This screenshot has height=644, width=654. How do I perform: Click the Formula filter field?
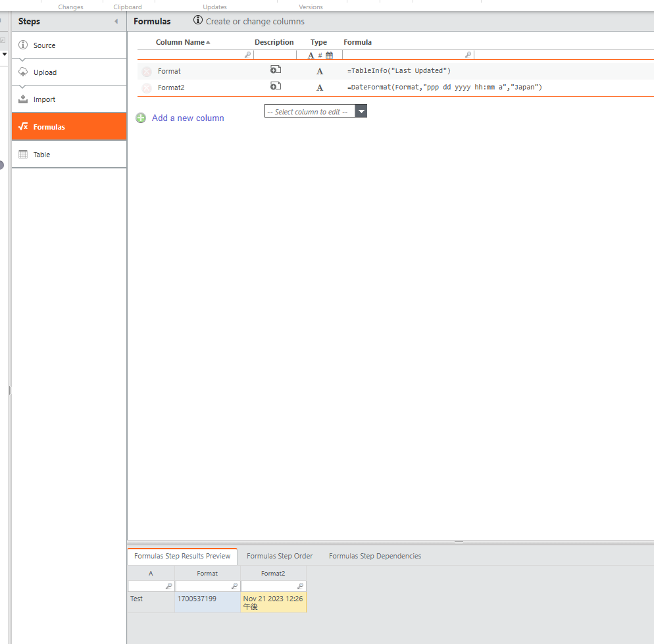[408, 55]
